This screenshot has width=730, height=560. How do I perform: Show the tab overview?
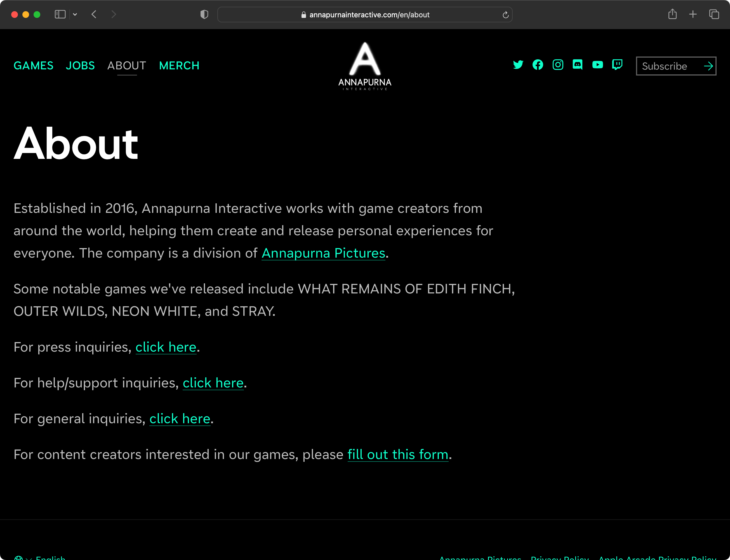point(714,14)
